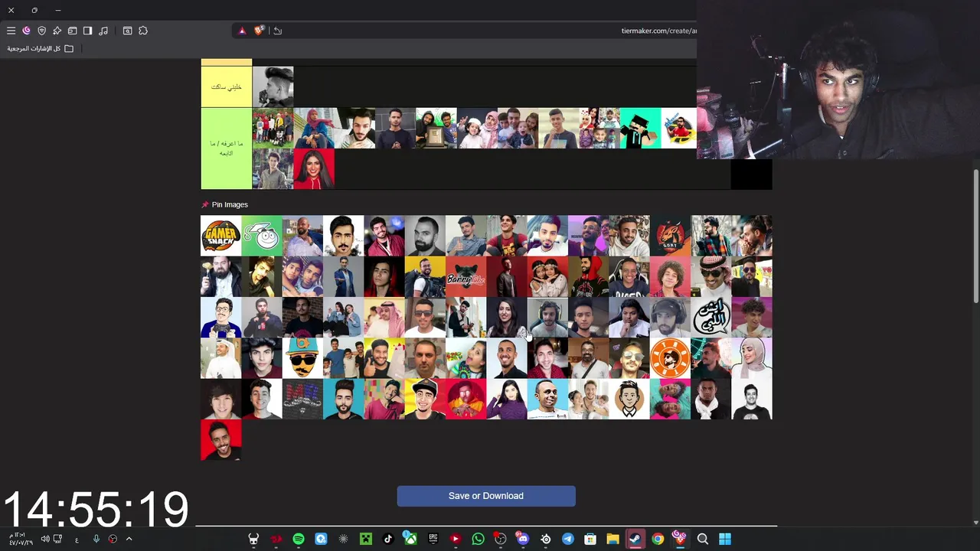The width and height of the screenshot is (980, 551).
Task: Select the woman in white hijab image
Action: [752, 358]
